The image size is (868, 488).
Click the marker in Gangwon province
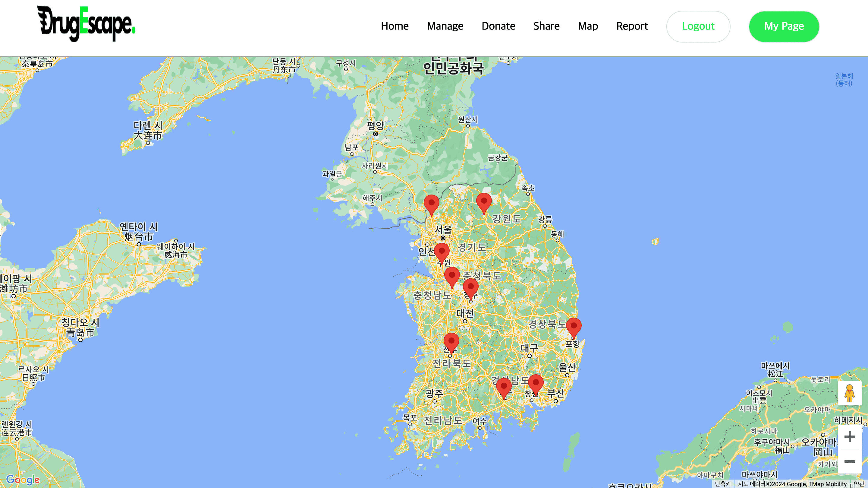[484, 203]
